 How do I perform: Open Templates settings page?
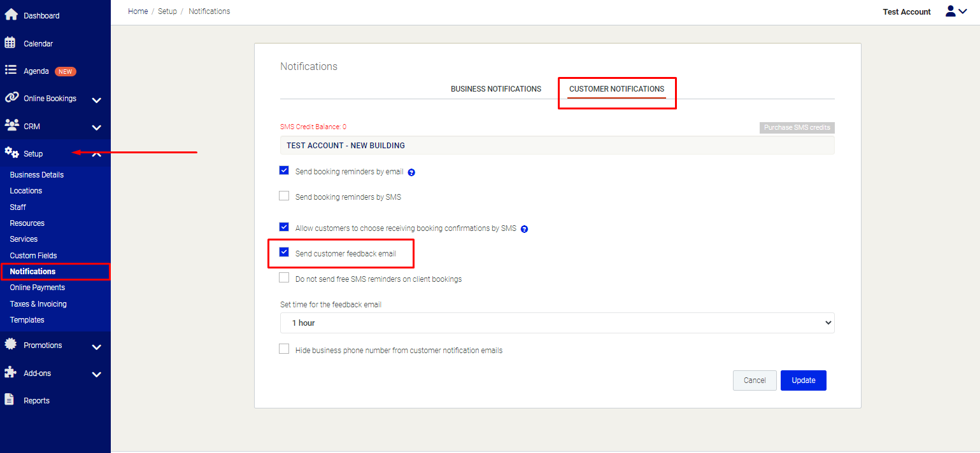(x=27, y=320)
